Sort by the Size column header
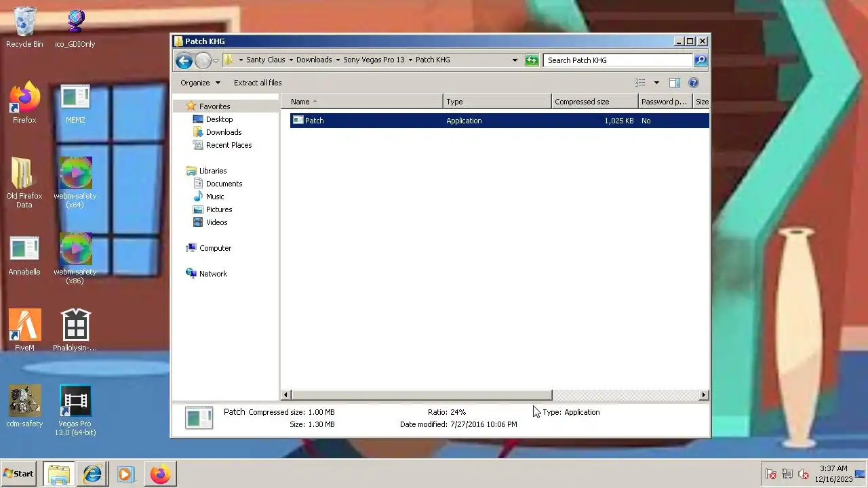This screenshot has height=488, width=868. pos(701,102)
